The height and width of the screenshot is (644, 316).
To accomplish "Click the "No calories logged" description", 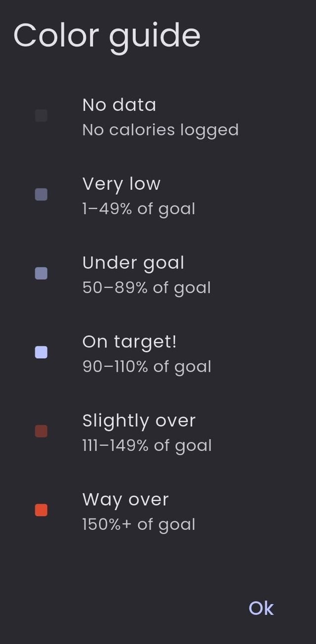I will coord(160,130).
